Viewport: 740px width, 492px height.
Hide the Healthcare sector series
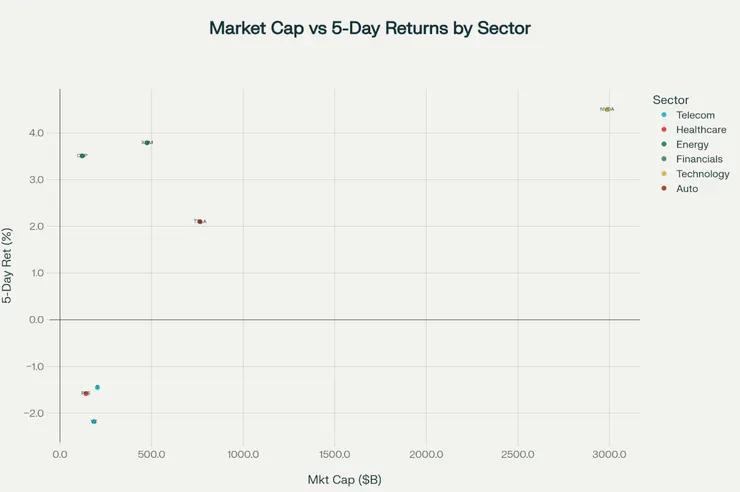[x=700, y=130]
